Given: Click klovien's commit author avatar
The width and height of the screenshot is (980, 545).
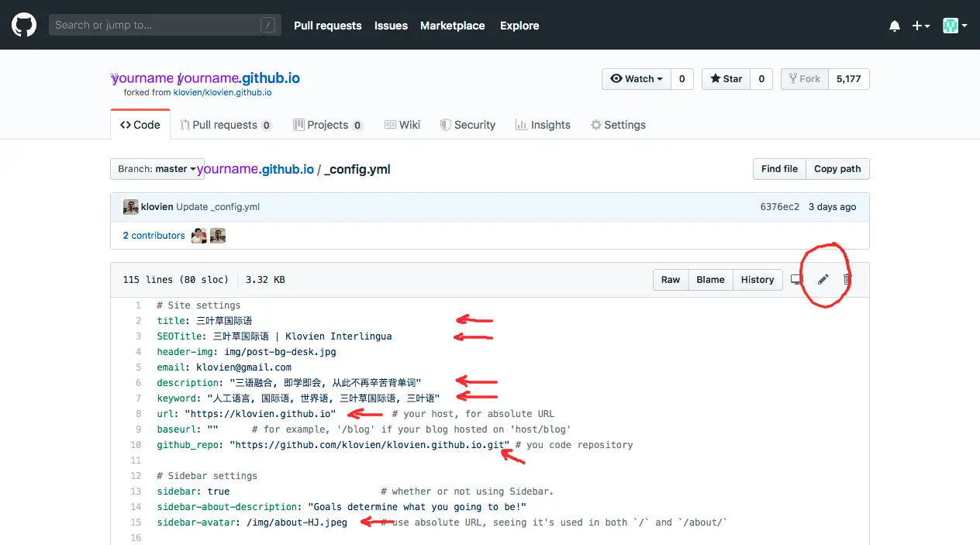Looking at the screenshot, I should (131, 207).
